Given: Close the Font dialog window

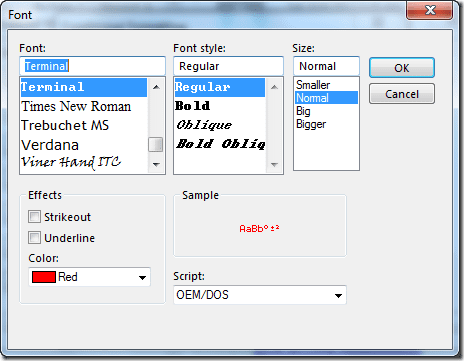Looking at the screenshot, I should click(x=429, y=10).
